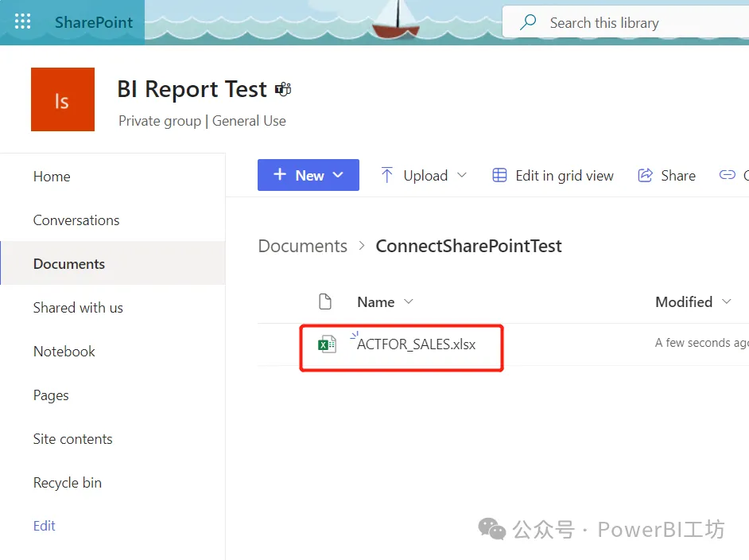Open Shared with us navigation item
The width and height of the screenshot is (749, 560).
pos(79,308)
